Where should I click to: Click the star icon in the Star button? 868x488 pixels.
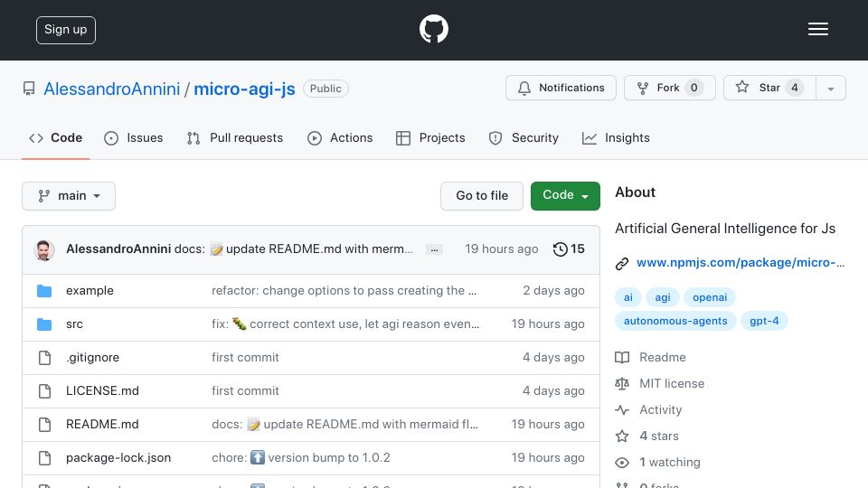[x=742, y=87]
